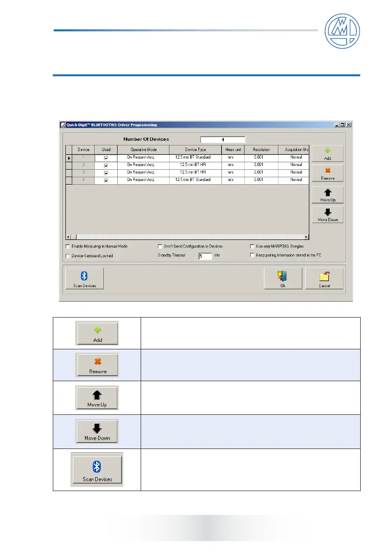
Task: Click 'Normal' acquisition cell of device 3
Action: [x=294, y=172]
